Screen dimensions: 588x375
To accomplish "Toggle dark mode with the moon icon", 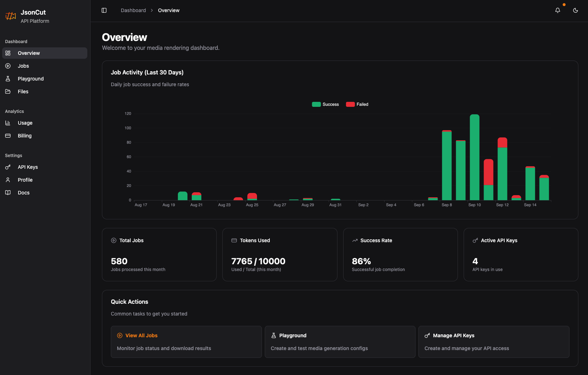I will [575, 10].
